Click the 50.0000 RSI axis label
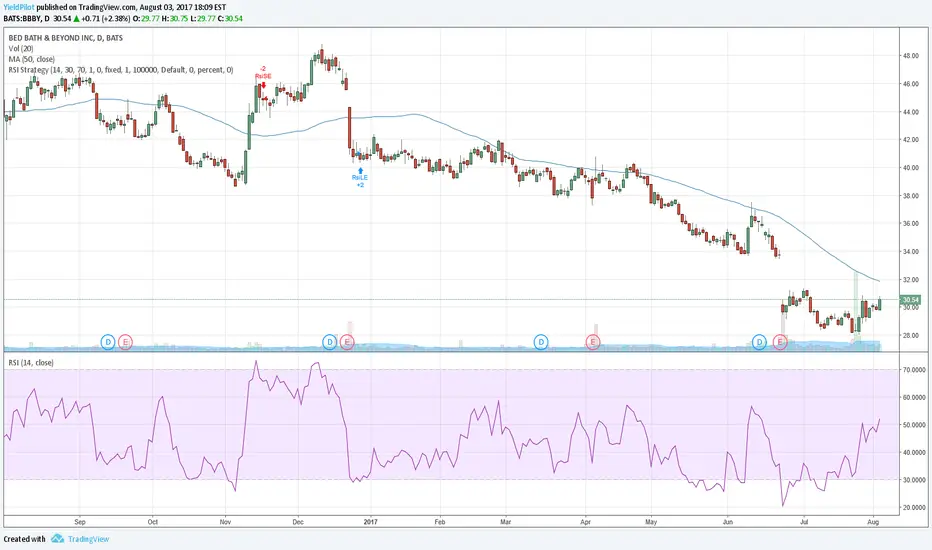 [x=914, y=425]
